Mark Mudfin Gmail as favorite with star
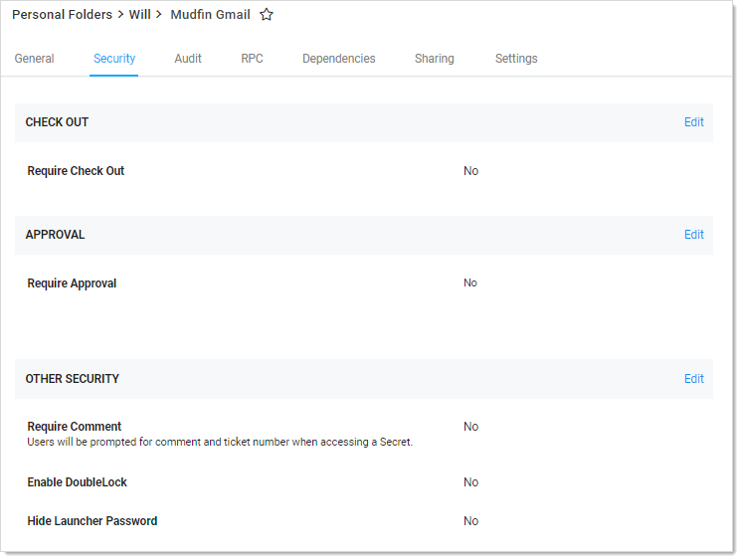The height and width of the screenshot is (560, 741). pyautogui.click(x=267, y=15)
